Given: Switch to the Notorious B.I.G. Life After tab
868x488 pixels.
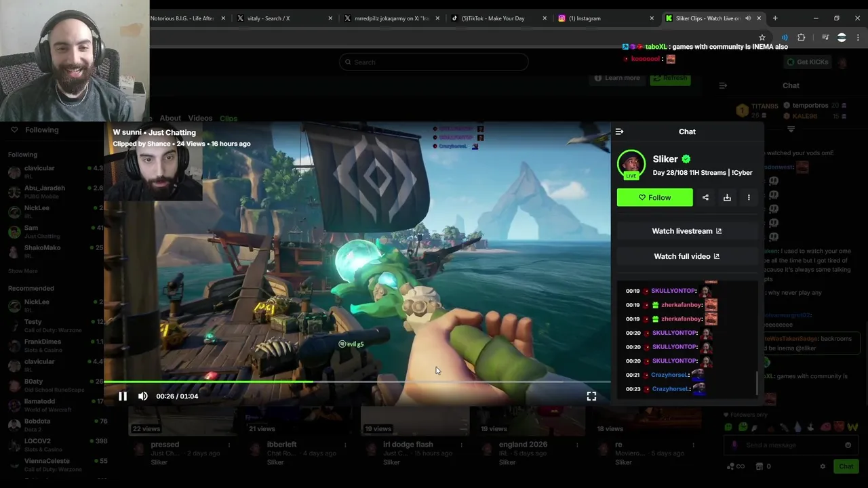Looking at the screenshot, I should [x=188, y=18].
